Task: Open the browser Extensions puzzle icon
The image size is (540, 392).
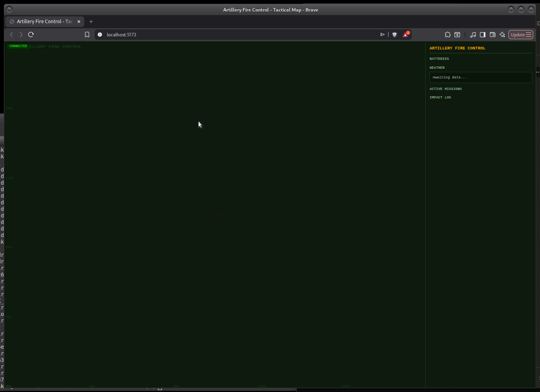Action: coord(448,35)
